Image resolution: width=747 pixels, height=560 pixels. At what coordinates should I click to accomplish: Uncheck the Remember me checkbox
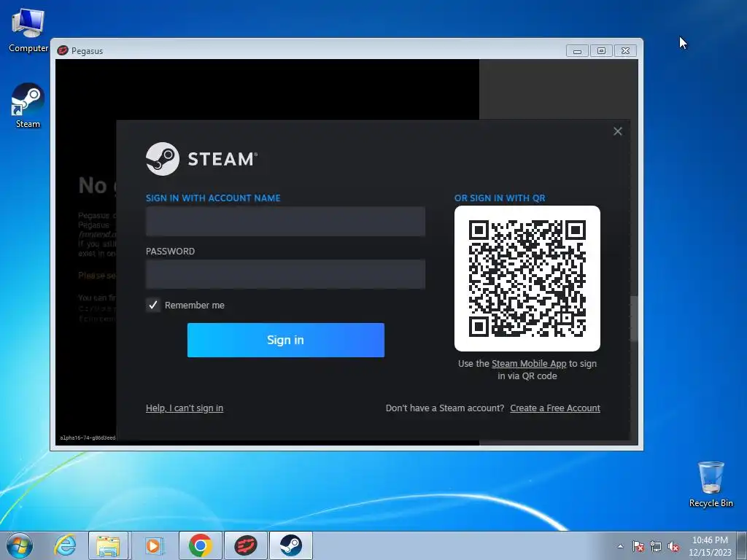point(153,305)
